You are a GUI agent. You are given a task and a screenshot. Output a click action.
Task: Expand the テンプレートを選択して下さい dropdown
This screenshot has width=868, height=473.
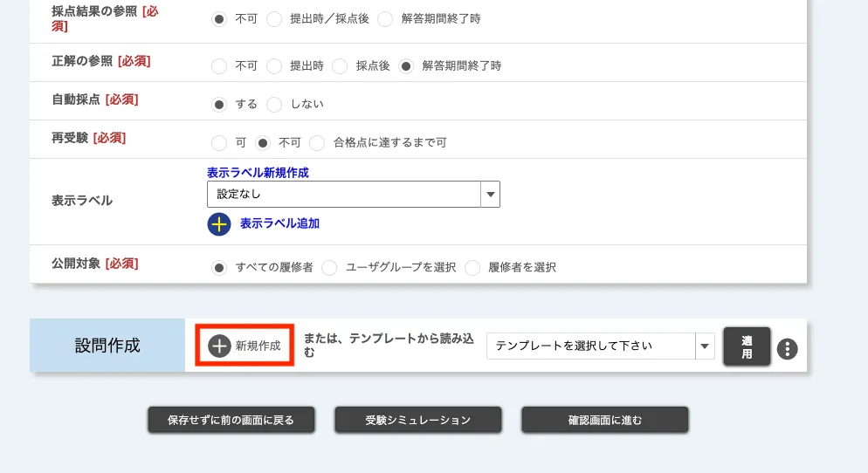coord(601,346)
